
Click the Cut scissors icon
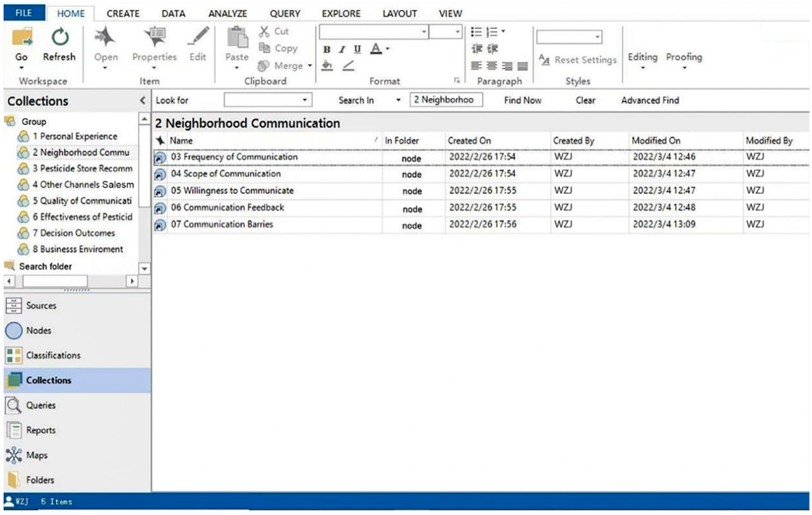pos(264,31)
